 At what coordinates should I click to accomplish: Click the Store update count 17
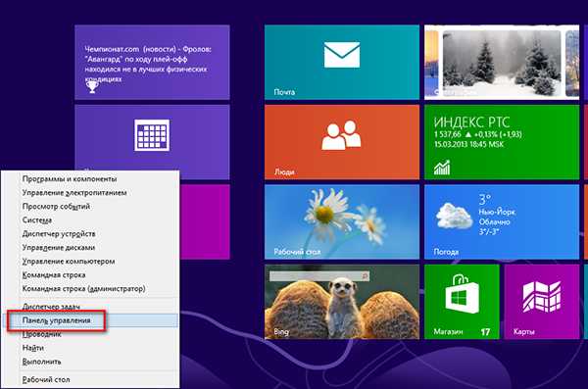click(x=485, y=332)
